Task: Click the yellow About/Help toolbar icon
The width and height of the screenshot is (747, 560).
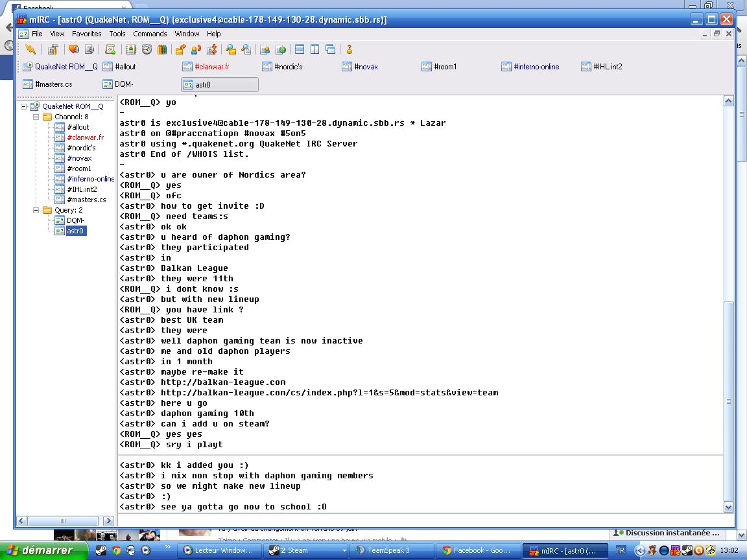Action: [x=349, y=49]
